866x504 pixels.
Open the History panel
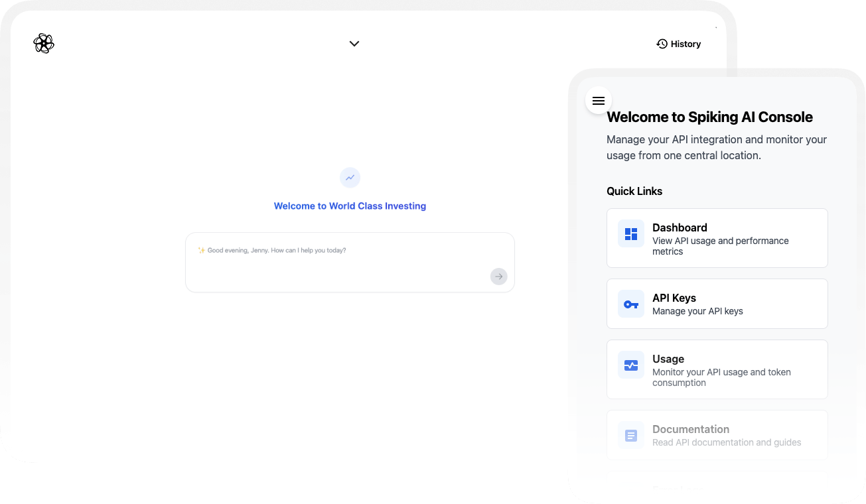coord(678,44)
